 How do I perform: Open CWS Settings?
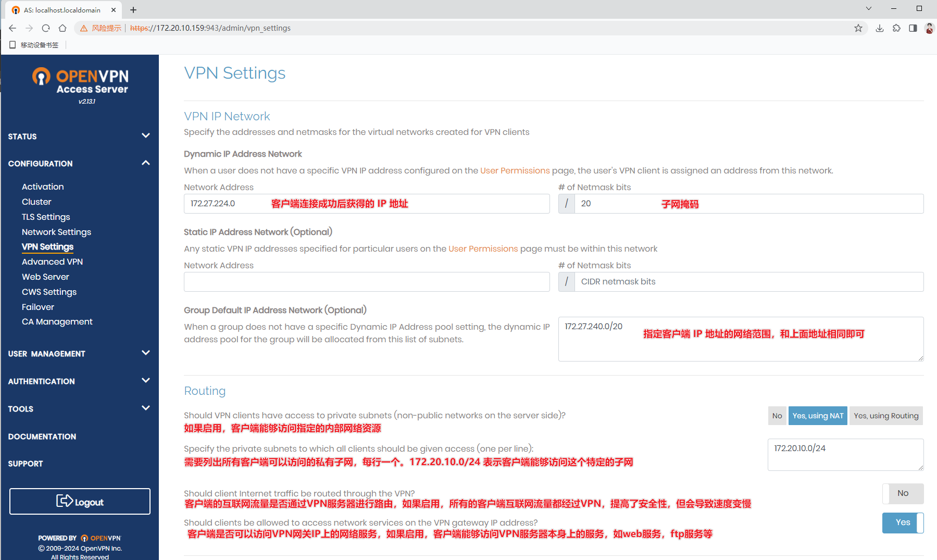point(49,292)
